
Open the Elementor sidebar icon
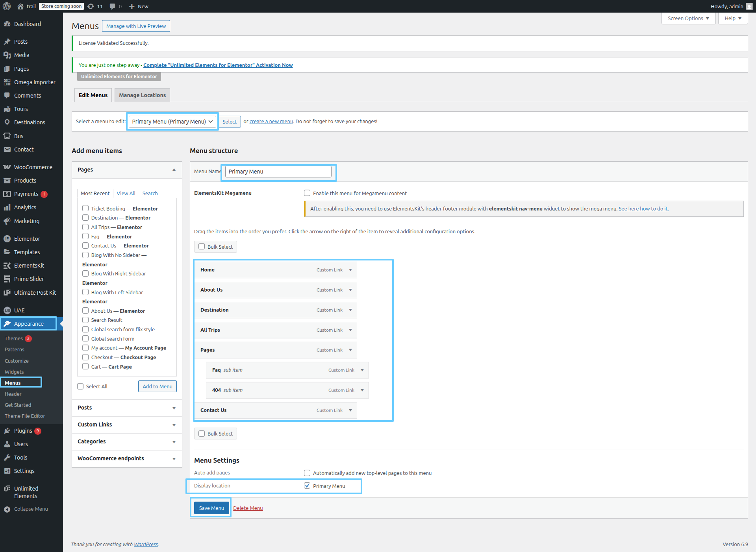point(7,239)
